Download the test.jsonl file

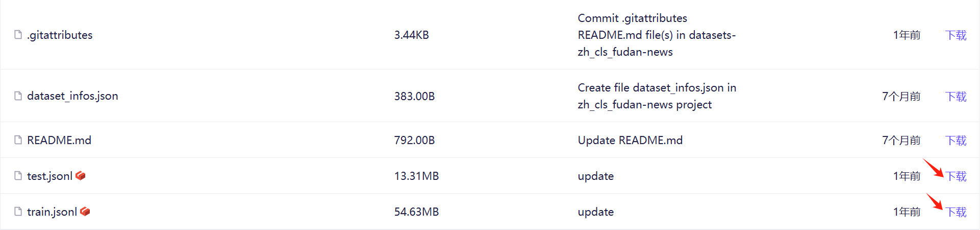(956, 176)
